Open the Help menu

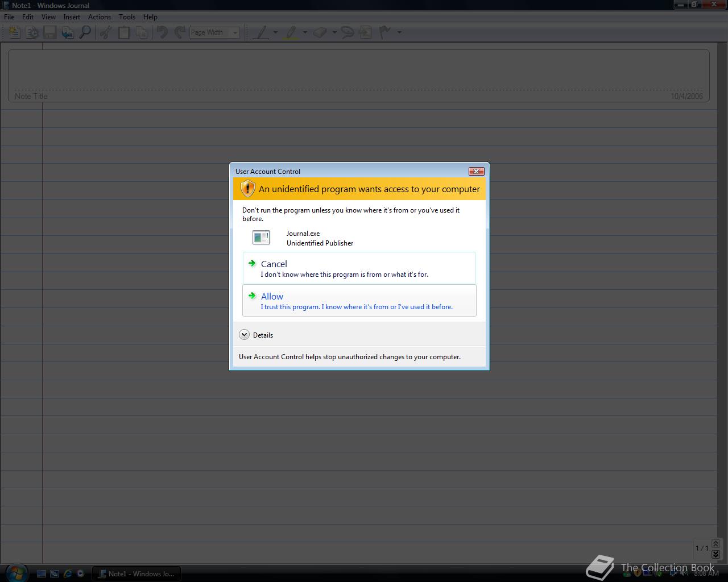(150, 17)
